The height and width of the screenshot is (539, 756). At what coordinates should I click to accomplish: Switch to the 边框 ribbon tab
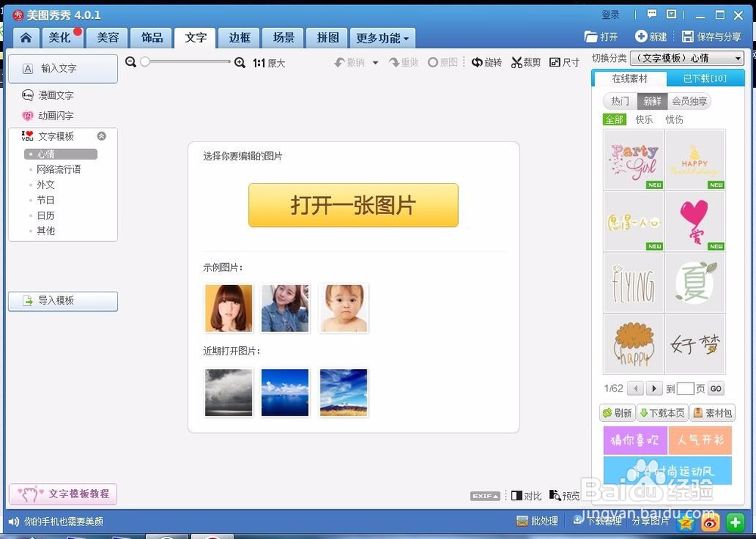pyautogui.click(x=239, y=36)
